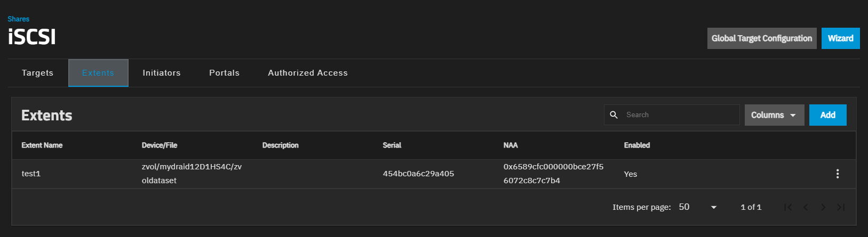
Task: Go to the first page arrow
Action: tap(788, 207)
